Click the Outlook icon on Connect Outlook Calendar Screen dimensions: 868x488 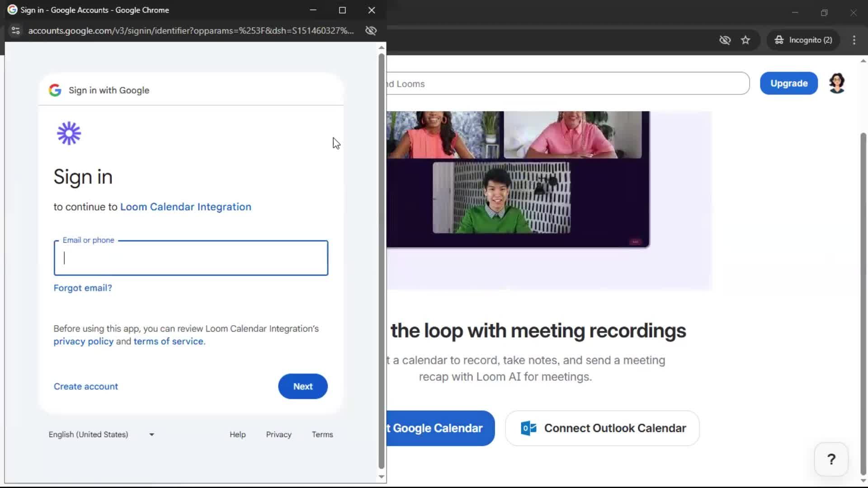[x=528, y=428]
